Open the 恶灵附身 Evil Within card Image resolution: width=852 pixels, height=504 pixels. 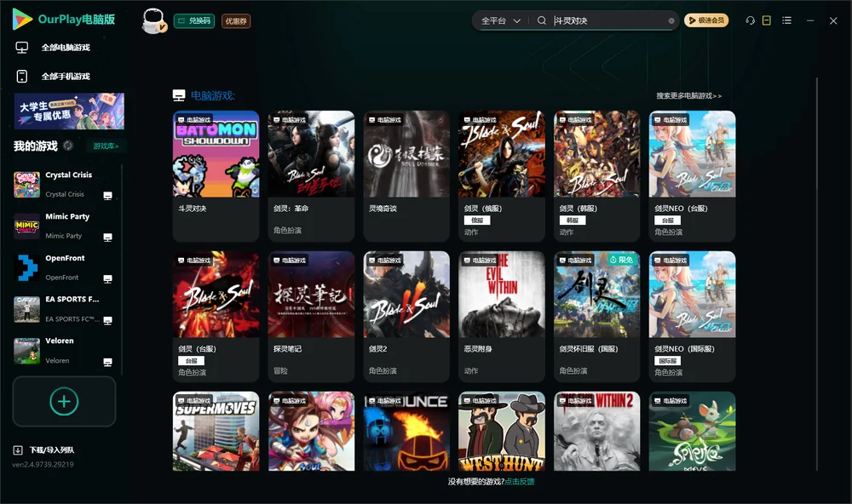click(502, 317)
